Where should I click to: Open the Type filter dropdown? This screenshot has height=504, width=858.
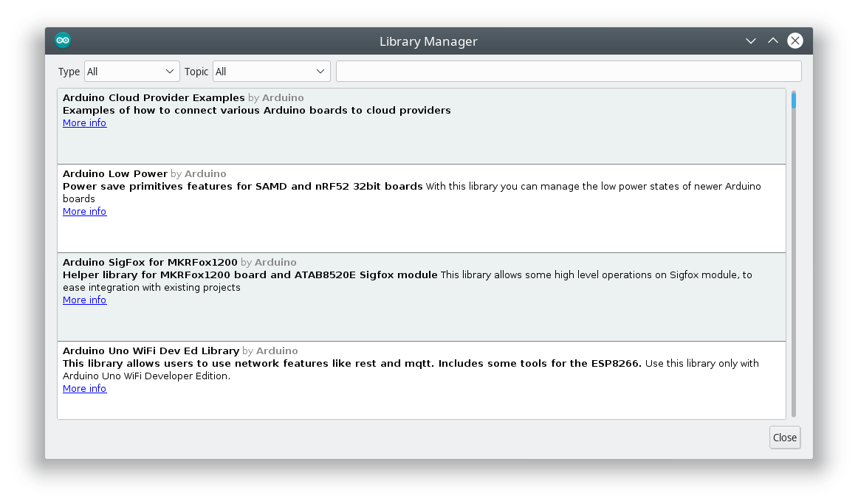[x=132, y=72]
